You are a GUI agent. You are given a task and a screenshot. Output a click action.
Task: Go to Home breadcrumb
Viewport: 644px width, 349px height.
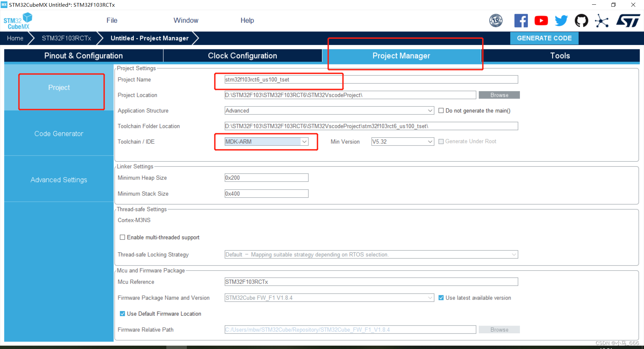point(15,38)
